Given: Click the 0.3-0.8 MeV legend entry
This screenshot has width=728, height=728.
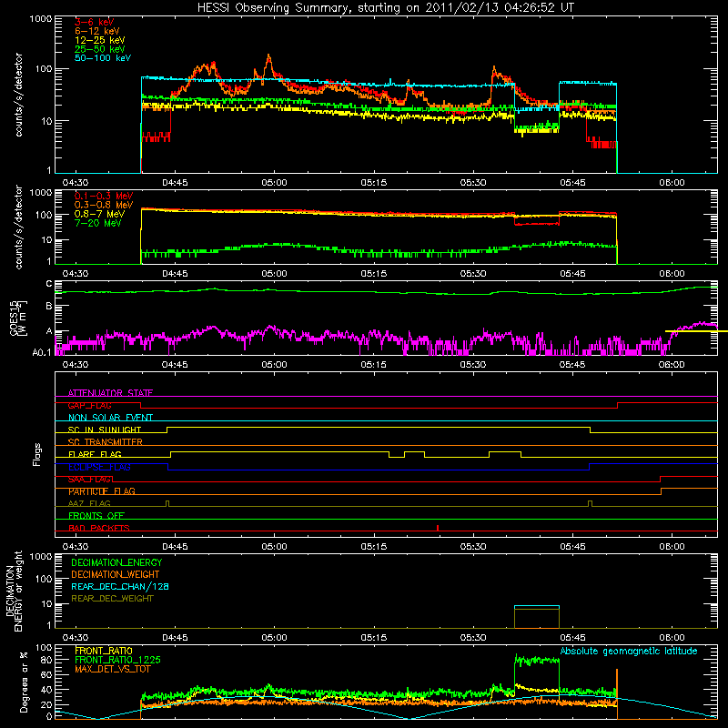Looking at the screenshot, I should (x=104, y=205).
